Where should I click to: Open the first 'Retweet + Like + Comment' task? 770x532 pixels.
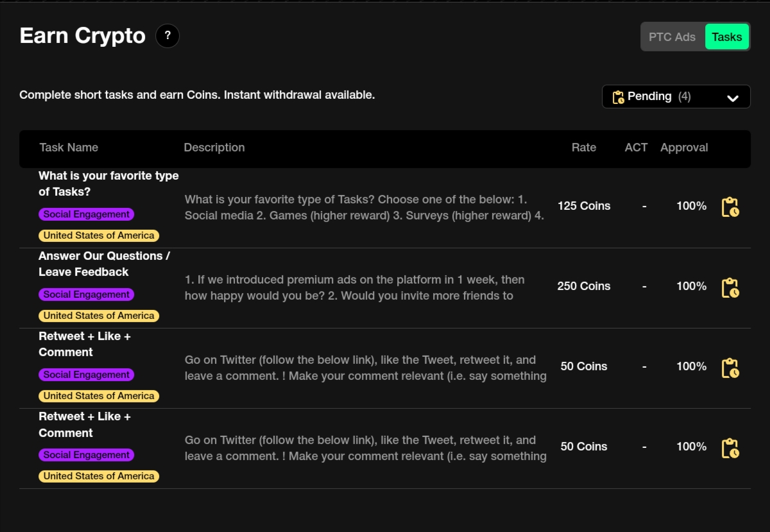(85, 344)
